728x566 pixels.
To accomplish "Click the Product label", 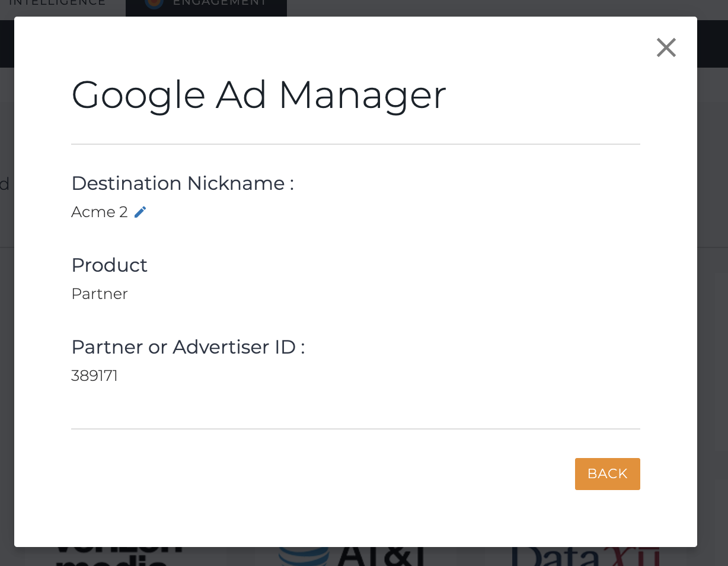I will click(x=109, y=265).
